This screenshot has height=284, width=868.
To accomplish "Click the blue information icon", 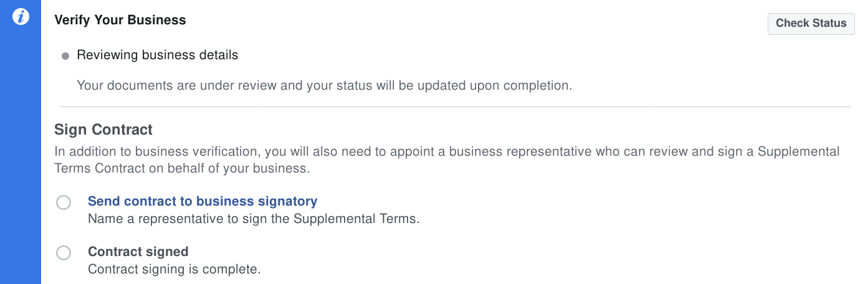I will [x=21, y=17].
